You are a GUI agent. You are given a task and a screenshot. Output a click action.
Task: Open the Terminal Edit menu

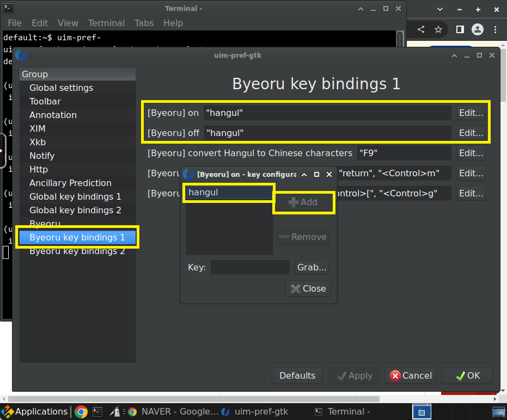coord(40,23)
